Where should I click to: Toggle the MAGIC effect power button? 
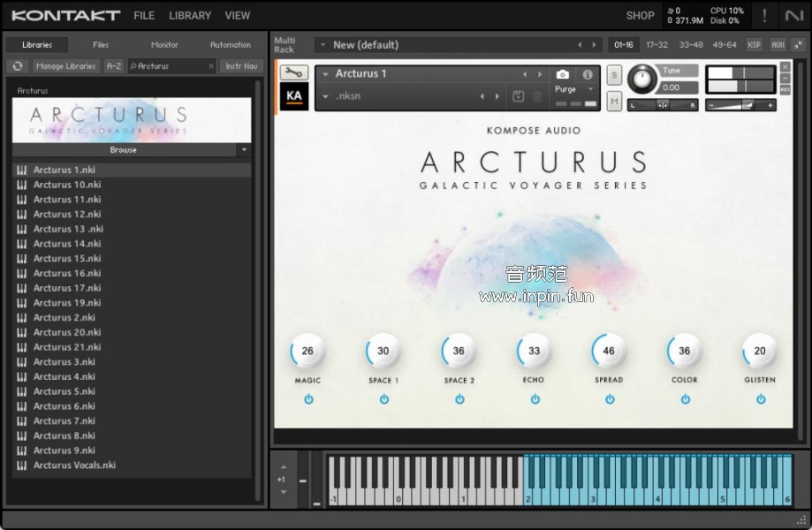308,399
